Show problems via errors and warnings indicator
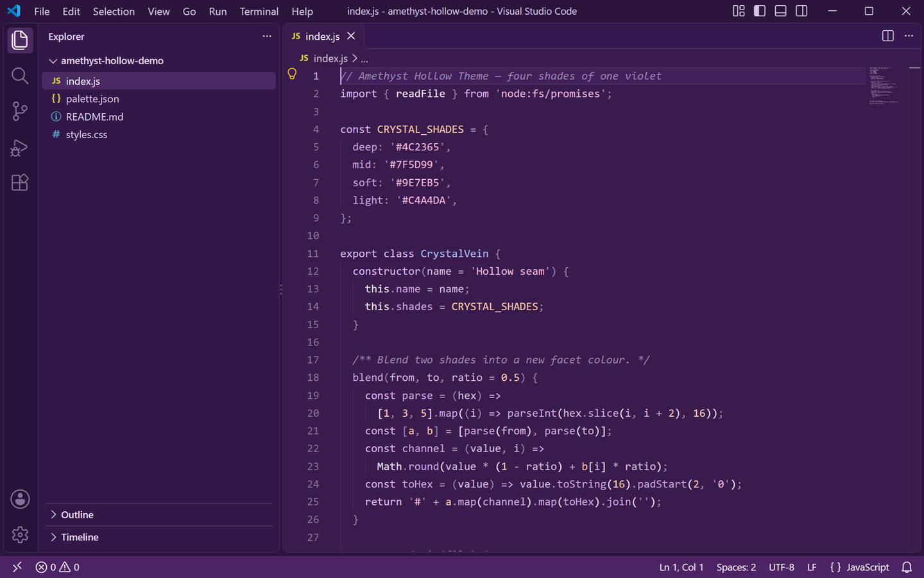This screenshot has height=578, width=924. 58,567
